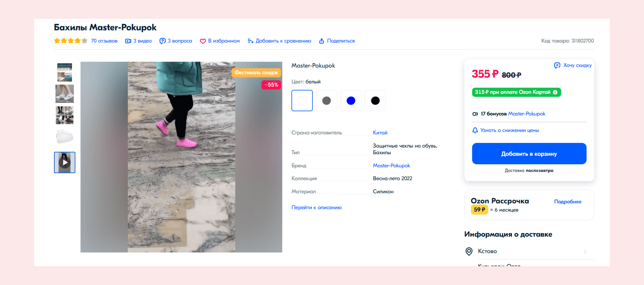This screenshot has height=285, width=644.
Task: Click the location pin icon
Action: (x=469, y=251)
